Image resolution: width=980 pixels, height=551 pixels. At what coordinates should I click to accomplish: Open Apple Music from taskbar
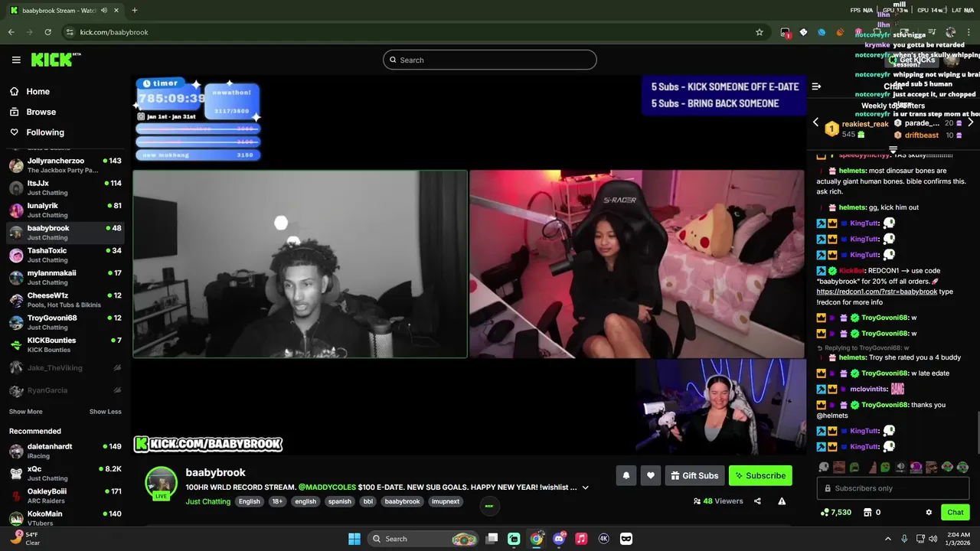[581, 539]
